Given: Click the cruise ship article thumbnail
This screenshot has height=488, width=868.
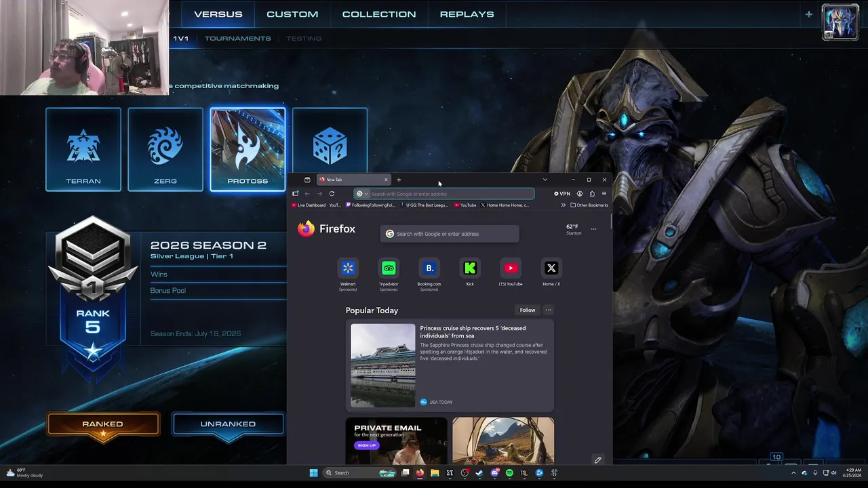Looking at the screenshot, I should [x=382, y=365].
